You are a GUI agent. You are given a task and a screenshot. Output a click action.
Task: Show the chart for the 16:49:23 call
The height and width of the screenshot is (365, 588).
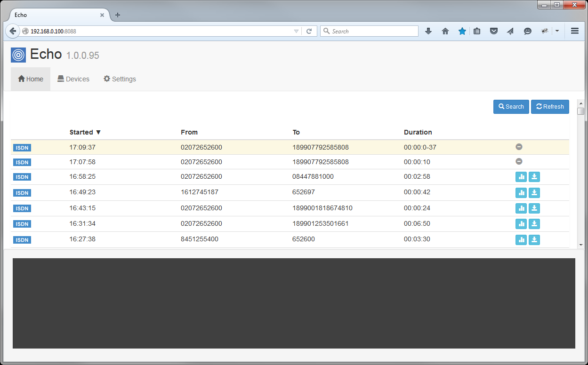tap(521, 192)
